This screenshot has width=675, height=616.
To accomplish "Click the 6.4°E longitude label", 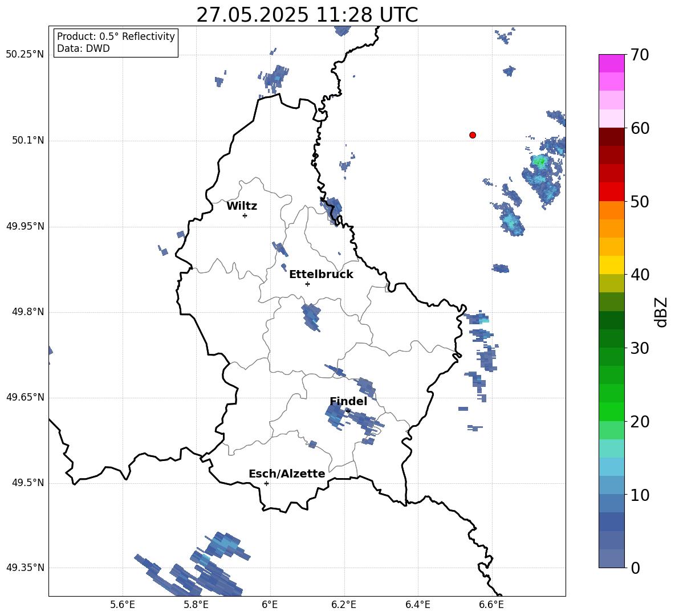I will pos(417,605).
